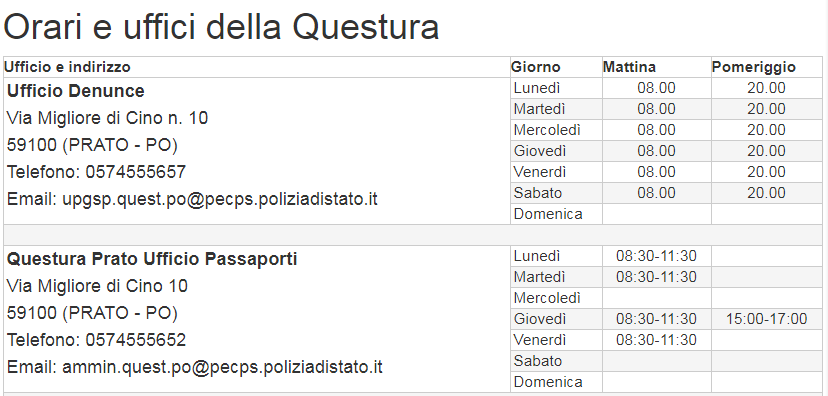Select the Denunce address Via Migliore di Cino n. 10
This screenshot has width=828, height=396.
pyautogui.click(x=107, y=118)
